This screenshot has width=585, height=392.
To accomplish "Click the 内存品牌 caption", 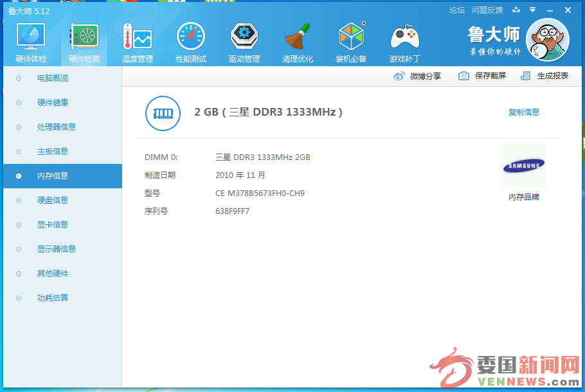I will click(x=524, y=197).
